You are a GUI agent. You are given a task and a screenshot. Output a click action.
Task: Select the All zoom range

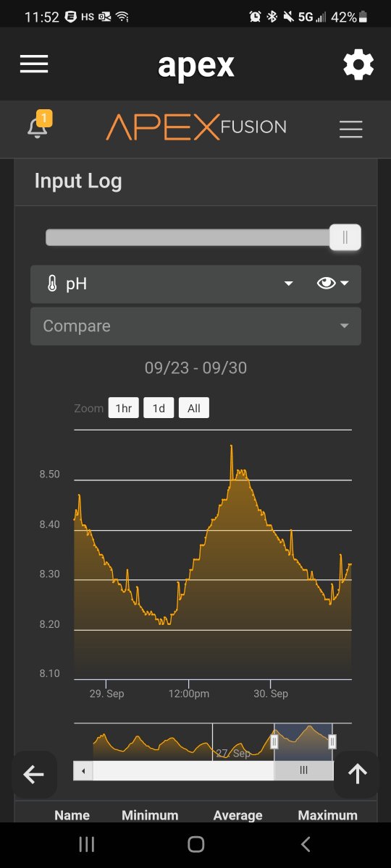194,408
